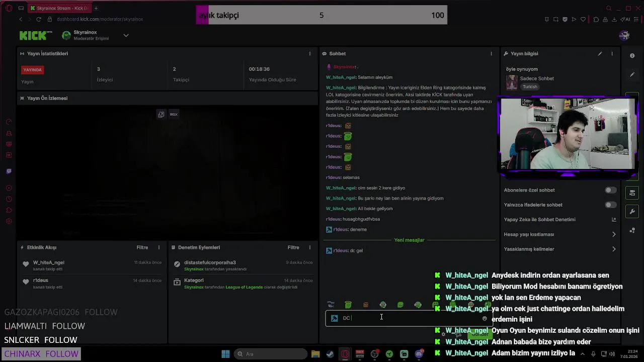The height and width of the screenshot is (362, 644).
Task: Expand Yasaklanmış kelimeler settings
Action: coord(560,249)
